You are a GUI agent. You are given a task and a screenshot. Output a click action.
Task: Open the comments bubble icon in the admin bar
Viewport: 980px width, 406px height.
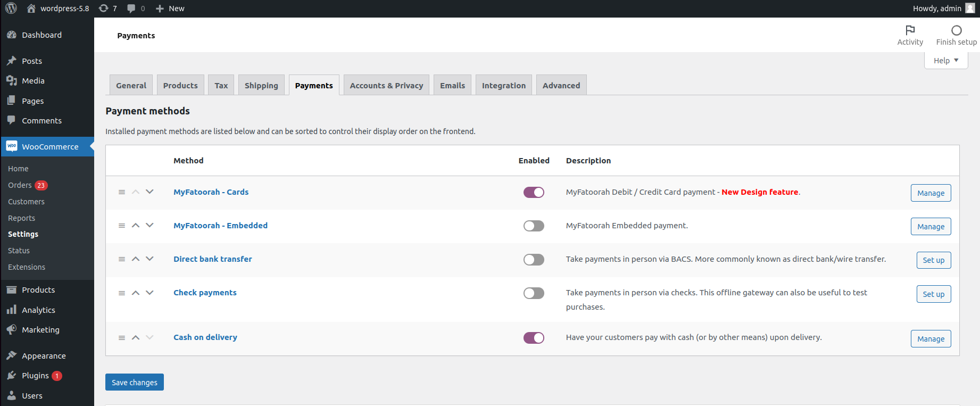pos(131,9)
